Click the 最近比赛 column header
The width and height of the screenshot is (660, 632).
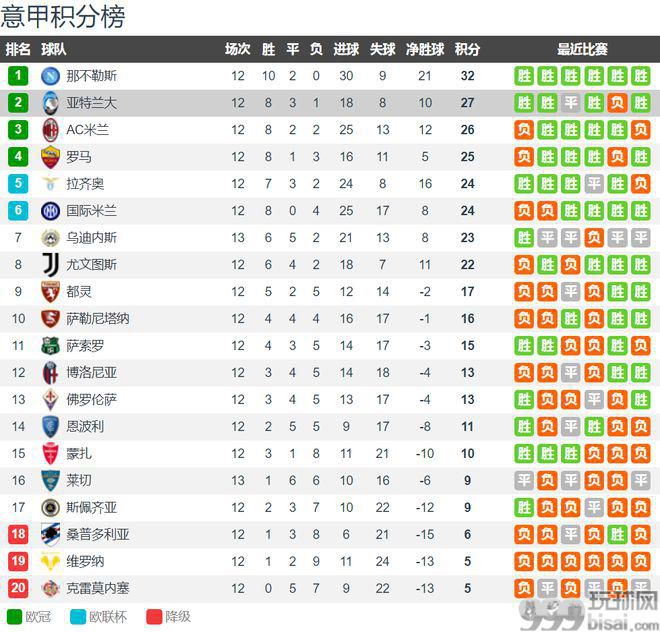582,49
